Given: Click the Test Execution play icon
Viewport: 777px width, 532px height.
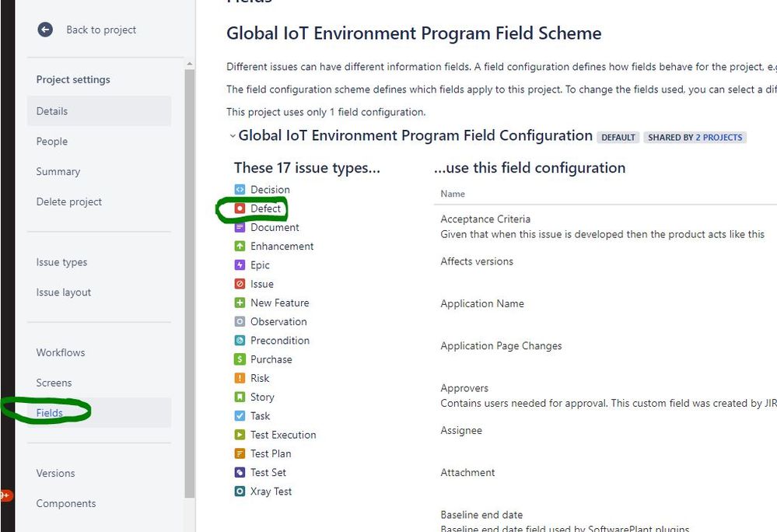Looking at the screenshot, I should pos(240,435).
